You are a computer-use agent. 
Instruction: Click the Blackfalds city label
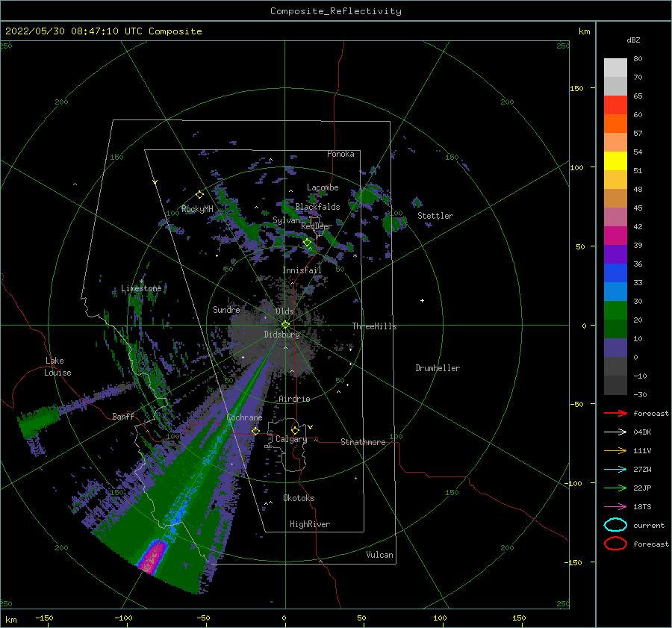(317, 207)
